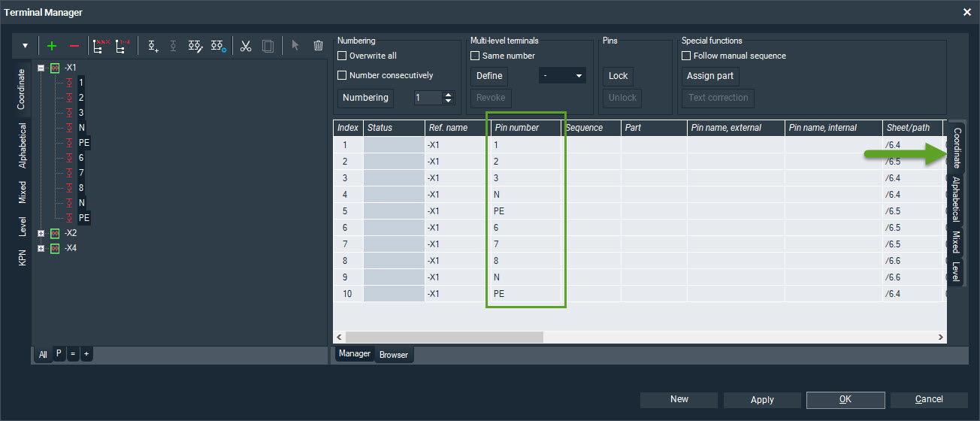The image size is (980, 421).
Task: Click the Pin number column header
Action: click(525, 128)
